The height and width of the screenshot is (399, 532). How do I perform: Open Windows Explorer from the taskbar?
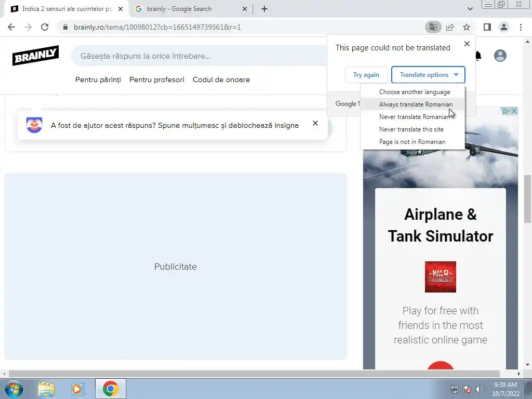(46, 389)
